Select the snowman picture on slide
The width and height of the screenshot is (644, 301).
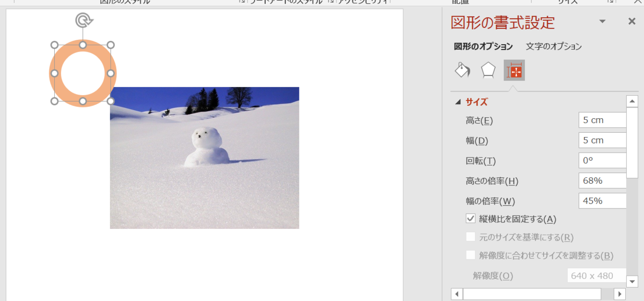pos(204,158)
